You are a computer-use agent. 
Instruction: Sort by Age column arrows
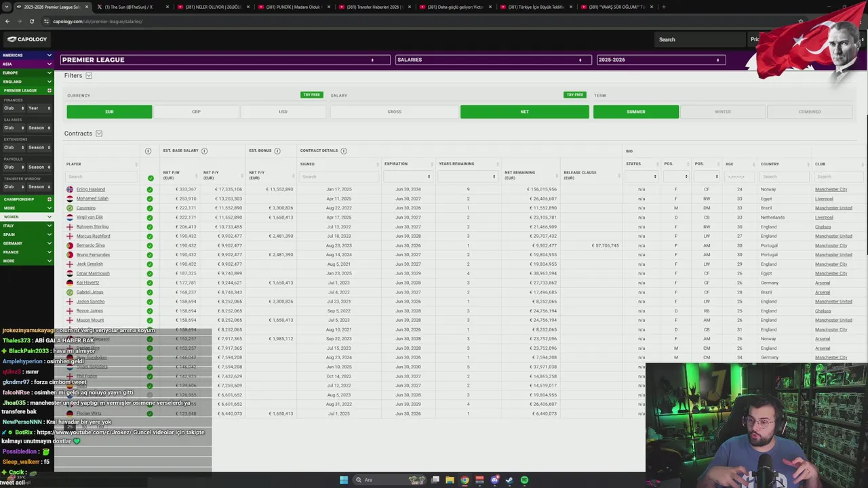click(x=753, y=164)
